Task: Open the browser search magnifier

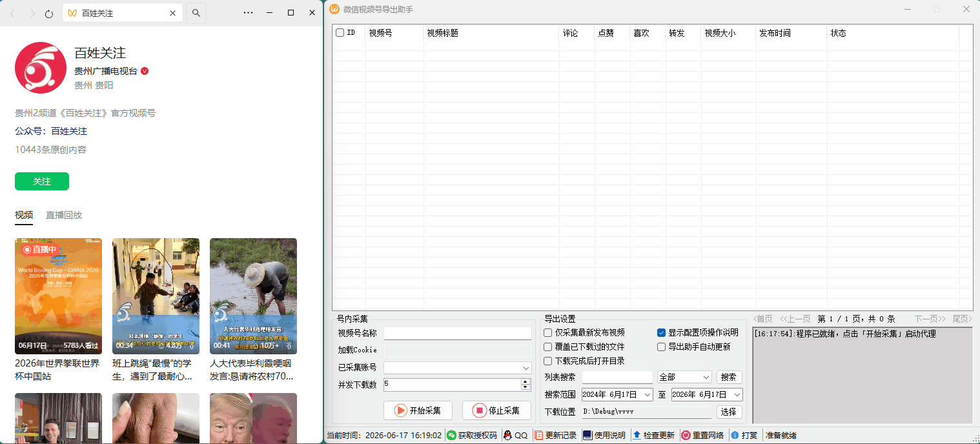Action: 196,13
